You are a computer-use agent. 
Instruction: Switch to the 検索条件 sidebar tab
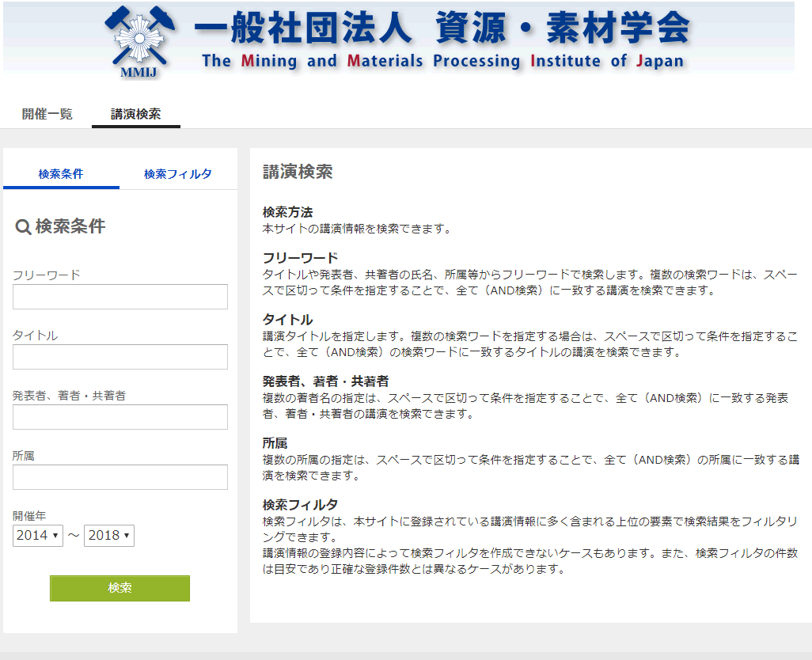[61, 174]
